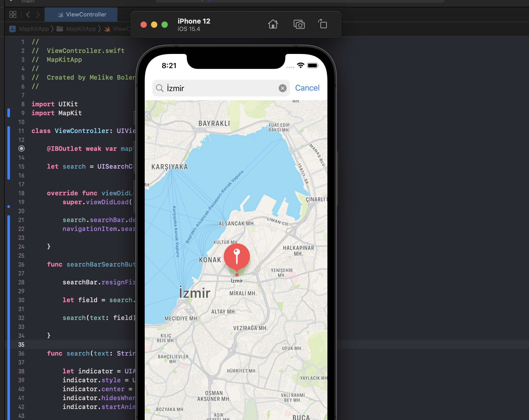Rotate the simulator device icon
Viewport: 529px width, 420px height.
pos(323,24)
